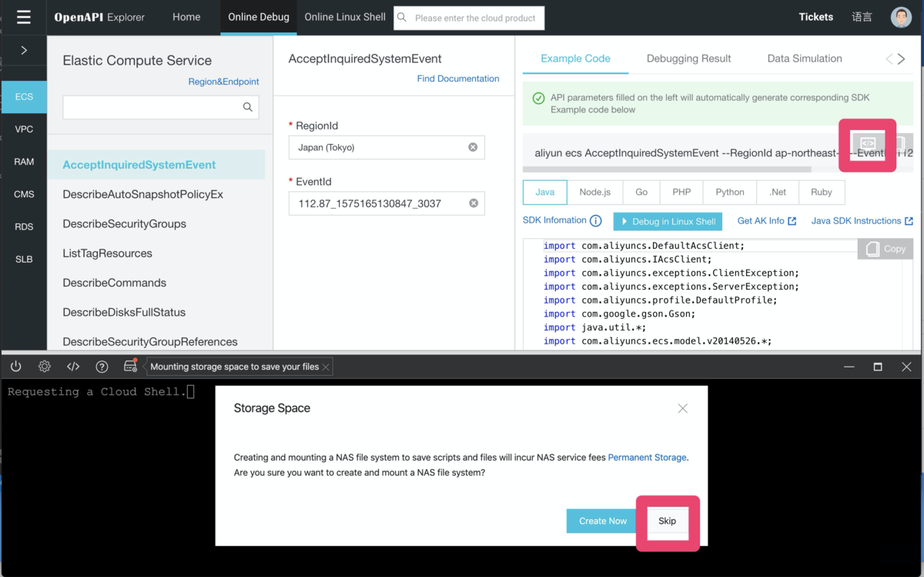Expand the collapsed left sidebar arrow
This screenshot has height=577, width=924.
(x=24, y=50)
